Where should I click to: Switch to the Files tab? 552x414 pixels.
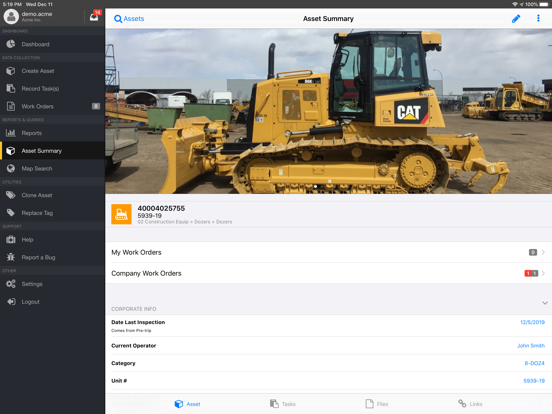click(377, 404)
